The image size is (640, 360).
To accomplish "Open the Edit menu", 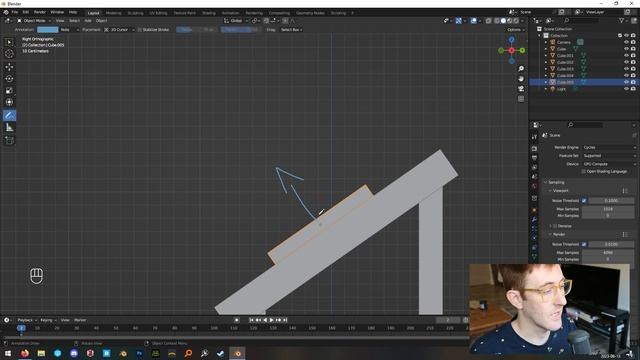I will coord(26,12).
